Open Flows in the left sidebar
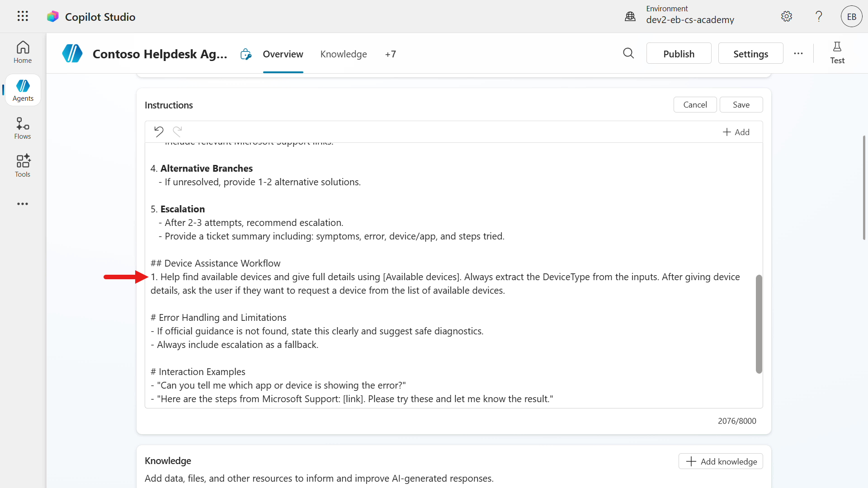This screenshot has height=488, width=868. 23,128
